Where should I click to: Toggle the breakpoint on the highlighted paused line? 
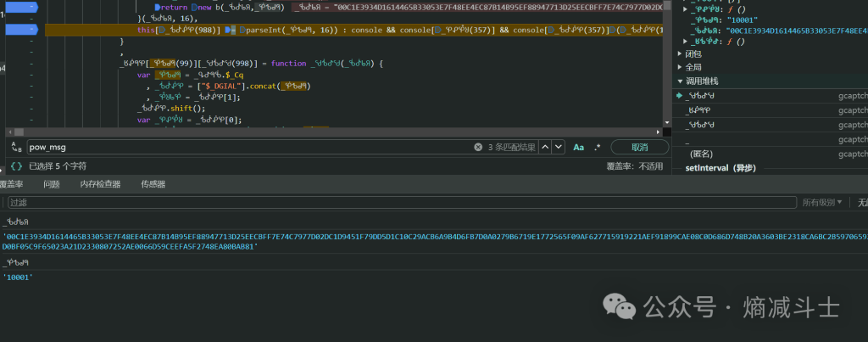[x=22, y=30]
